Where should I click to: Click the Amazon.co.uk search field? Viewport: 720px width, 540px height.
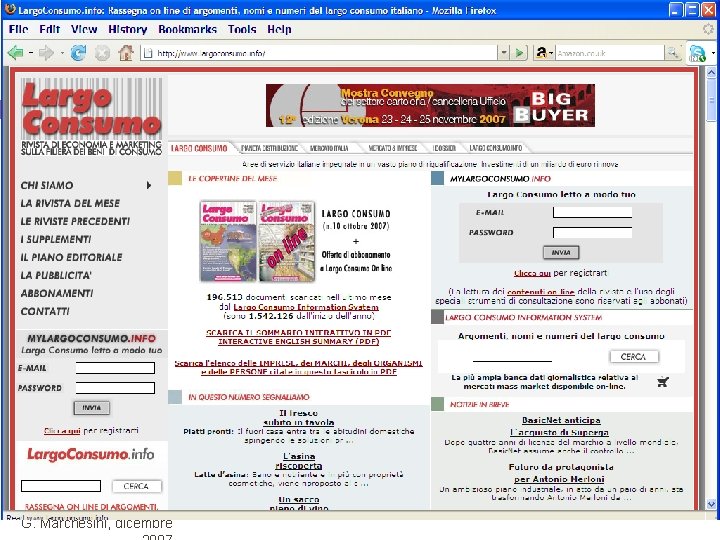[610, 53]
